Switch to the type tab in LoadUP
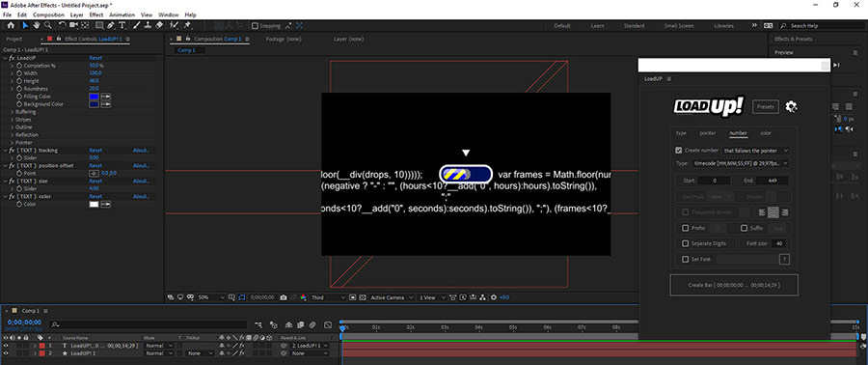This screenshot has height=365, width=868. [x=682, y=133]
